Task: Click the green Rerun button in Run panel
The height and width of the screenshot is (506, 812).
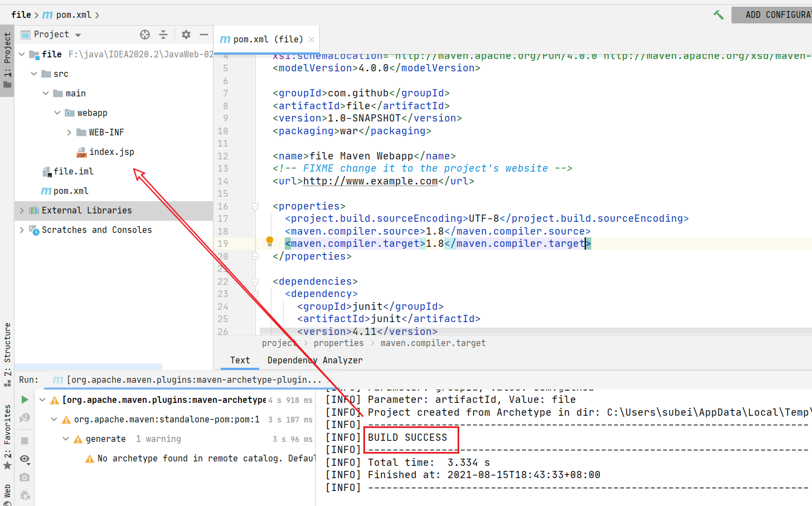Action: click(25, 400)
